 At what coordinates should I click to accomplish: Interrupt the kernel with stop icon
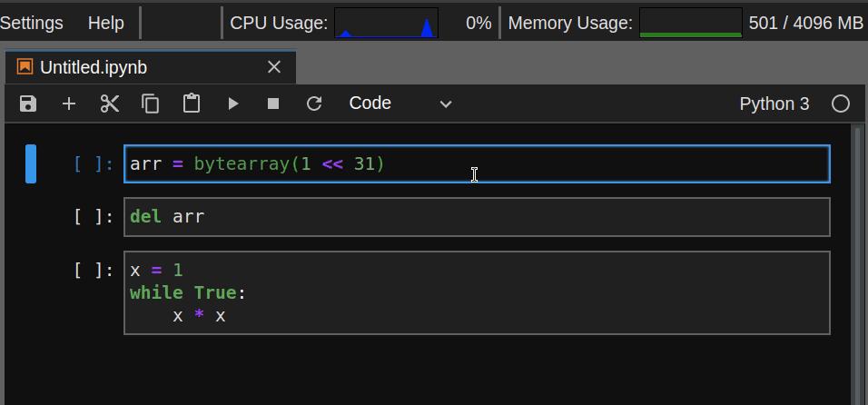point(273,104)
